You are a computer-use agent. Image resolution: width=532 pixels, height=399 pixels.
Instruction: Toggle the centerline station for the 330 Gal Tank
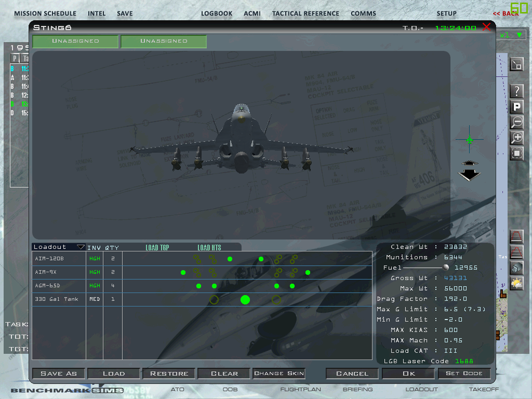pos(245,300)
